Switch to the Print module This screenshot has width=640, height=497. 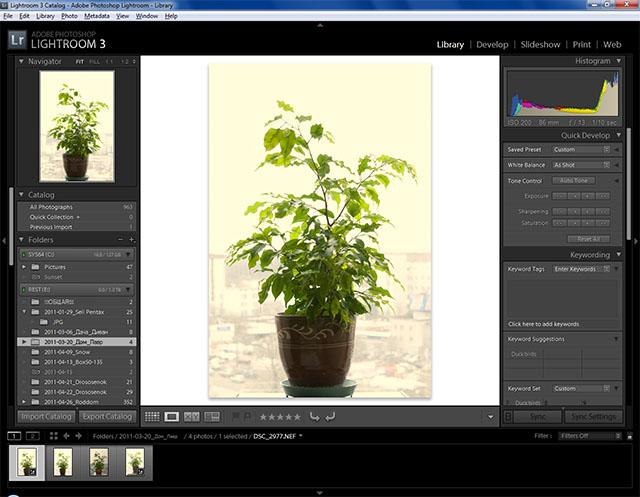click(582, 44)
